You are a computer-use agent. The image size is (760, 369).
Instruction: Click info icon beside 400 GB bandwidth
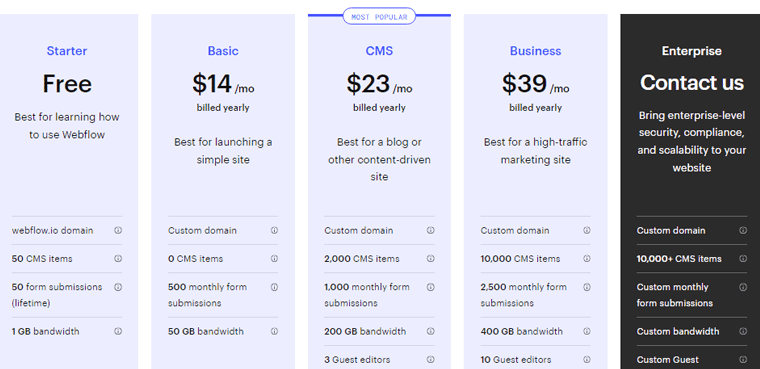[x=586, y=331]
